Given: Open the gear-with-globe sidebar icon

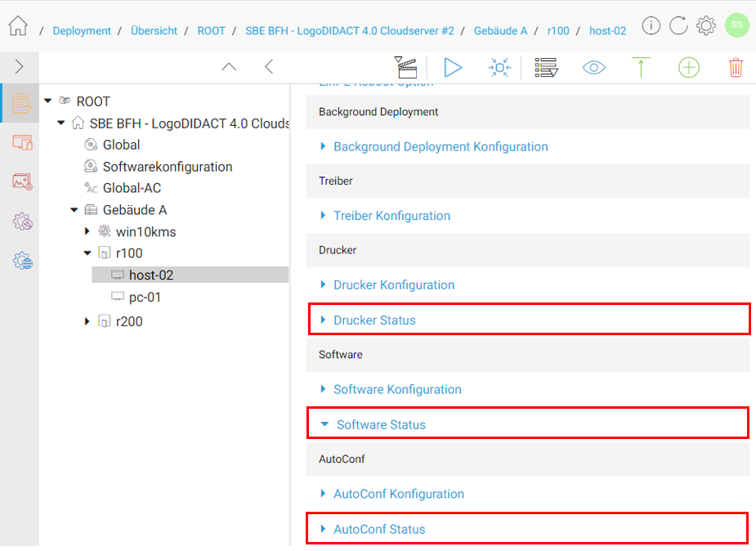Looking at the screenshot, I should click(x=22, y=260).
